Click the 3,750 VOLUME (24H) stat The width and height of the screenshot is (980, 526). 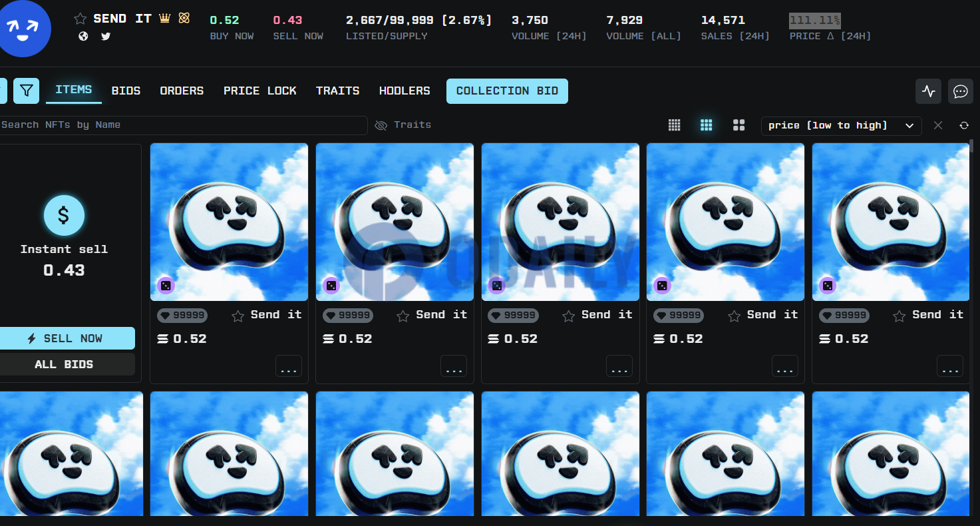(530, 20)
